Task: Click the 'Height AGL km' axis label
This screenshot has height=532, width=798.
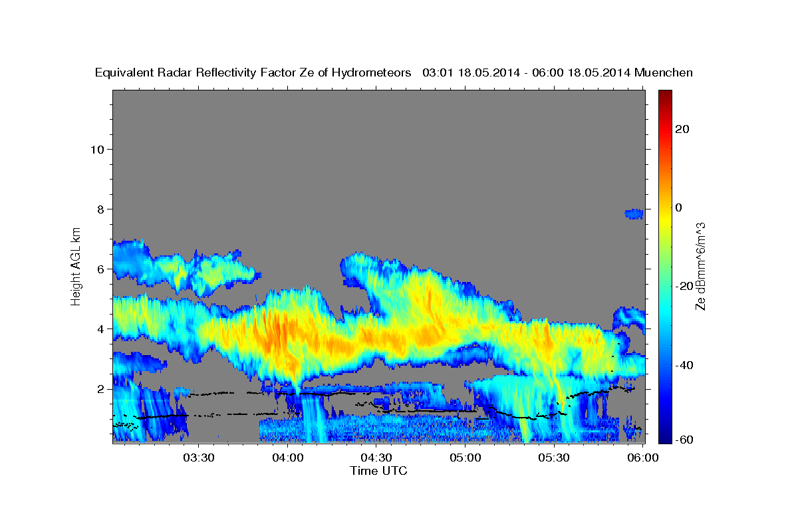Action: (76, 265)
